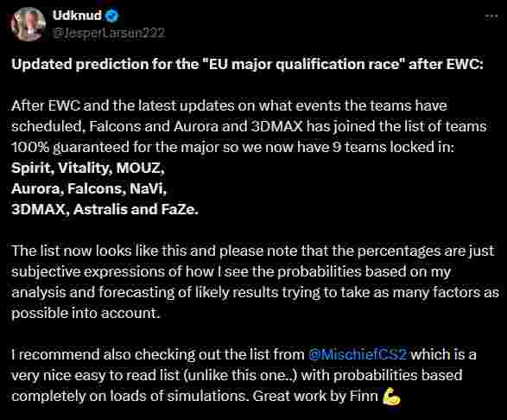Click the "Aurora, Falcons, NaVi," line
This screenshot has width=507, height=420.
pos(89,188)
